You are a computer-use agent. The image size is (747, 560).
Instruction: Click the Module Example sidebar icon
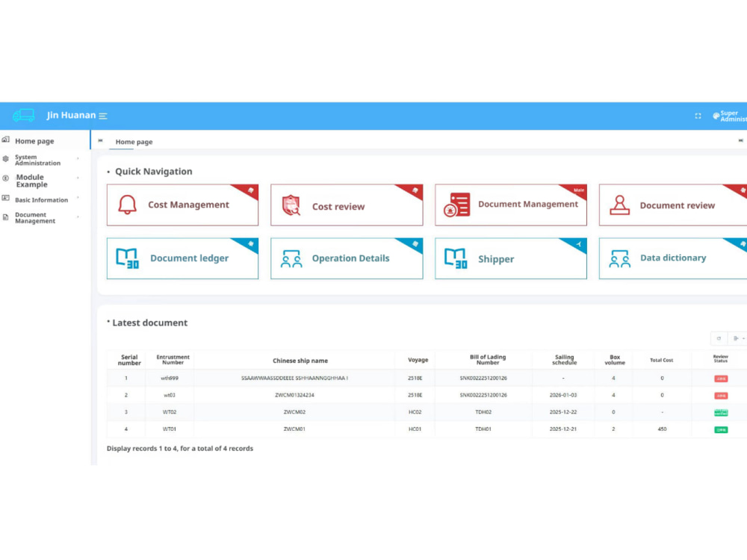pos(6,178)
